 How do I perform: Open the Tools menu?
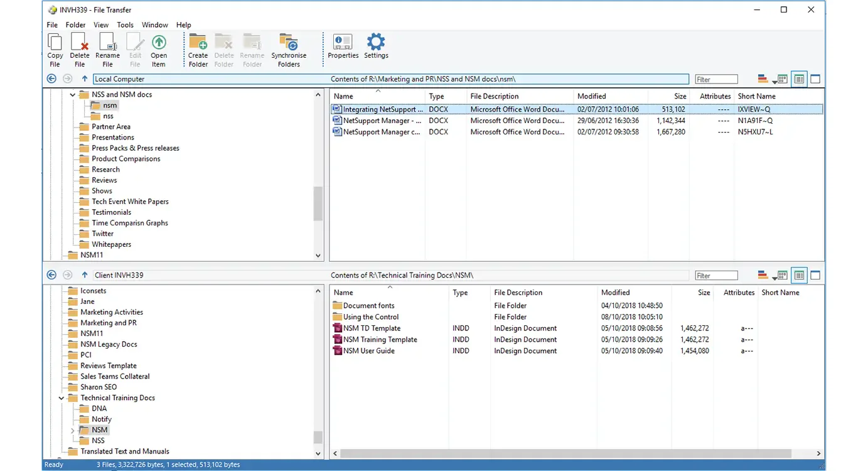(125, 25)
